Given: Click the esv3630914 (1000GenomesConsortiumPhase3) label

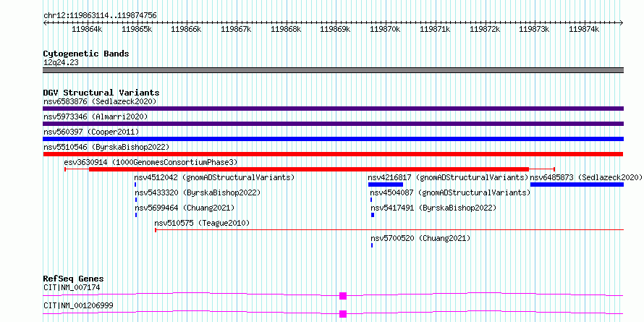Looking at the screenshot, I should 151,162.
